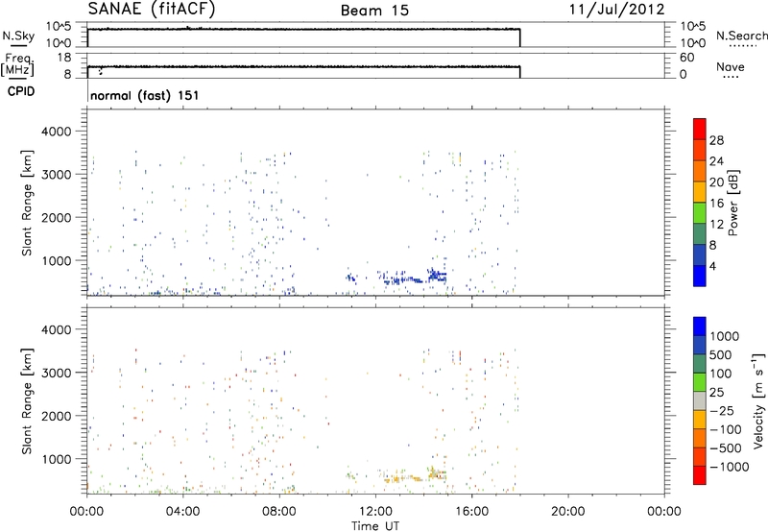Viewport: 768px width, 532px height.
Task: Click the 2000 tick label on velocity panel
Action: click(57, 416)
